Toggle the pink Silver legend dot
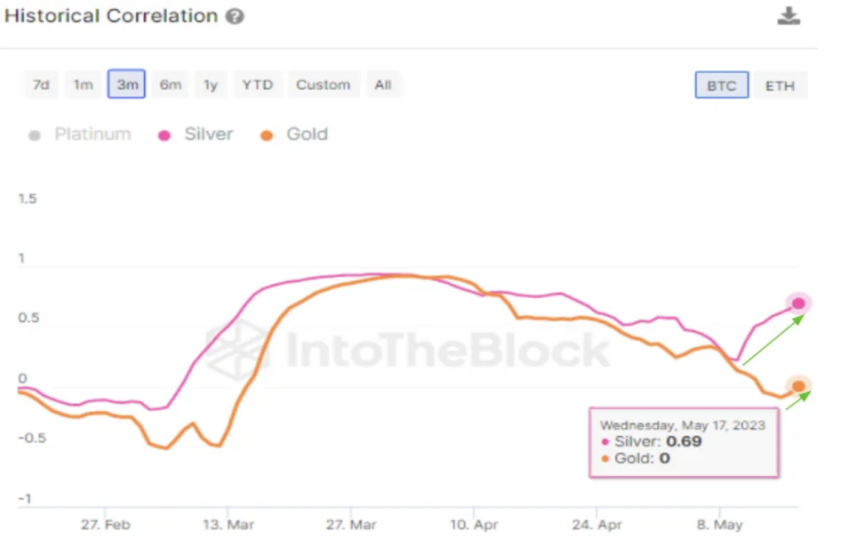Image resolution: width=850 pixels, height=541 pixels. point(164,135)
